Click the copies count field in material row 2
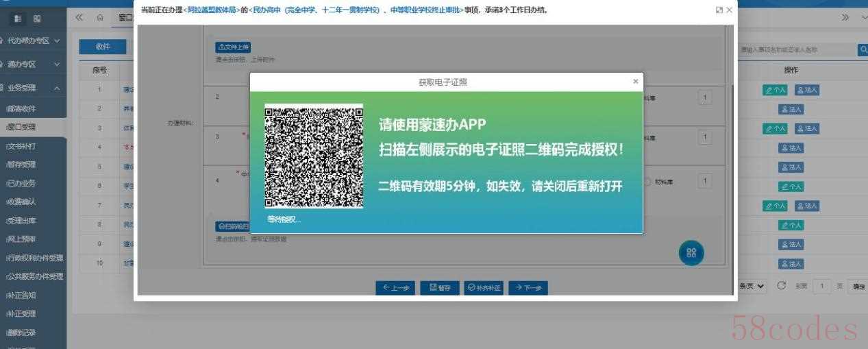 pyautogui.click(x=704, y=98)
